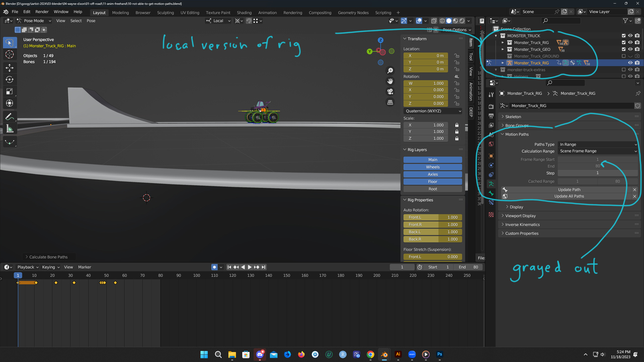Switch to the Modeling workspace tab
644x362 pixels.
pyautogui.click(x=120, y=12)
